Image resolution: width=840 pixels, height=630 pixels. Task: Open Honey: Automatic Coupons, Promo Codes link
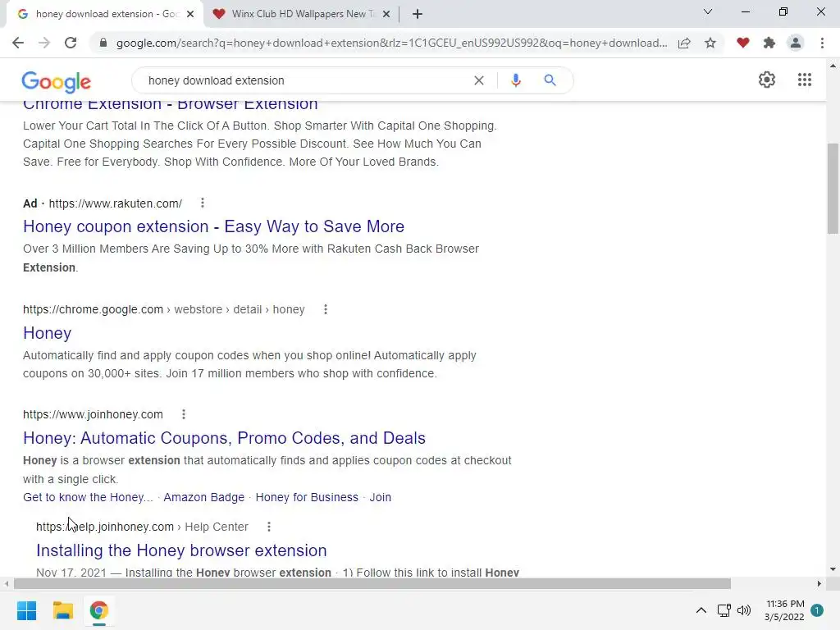pos(224,438)
